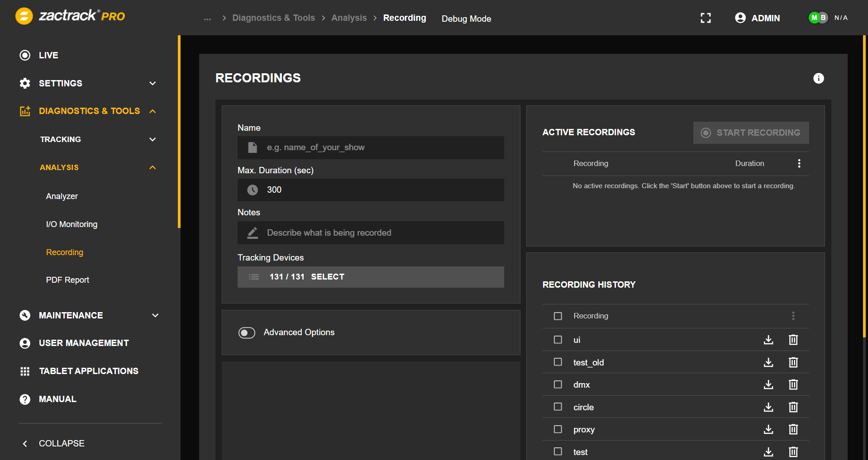Delete the circle recording
The width and height of the screenshot is (868, 460).
793,407
